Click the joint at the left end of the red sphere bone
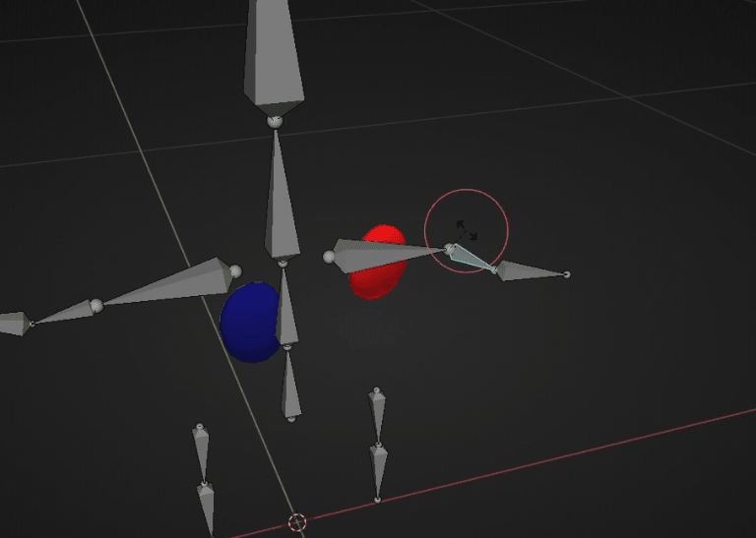Viewport: 756px width, 538px height. pyautogui.click(x=329, y=257)
